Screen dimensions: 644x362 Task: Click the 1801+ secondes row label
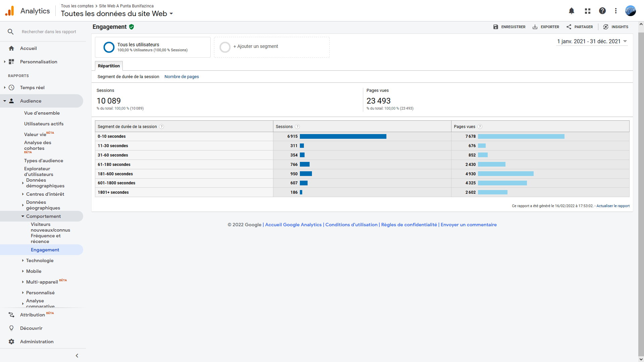click(113, 192)
